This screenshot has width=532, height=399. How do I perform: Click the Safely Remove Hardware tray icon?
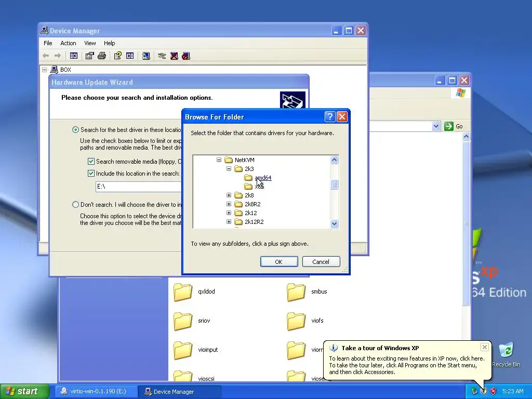click(x=474, y=391)
